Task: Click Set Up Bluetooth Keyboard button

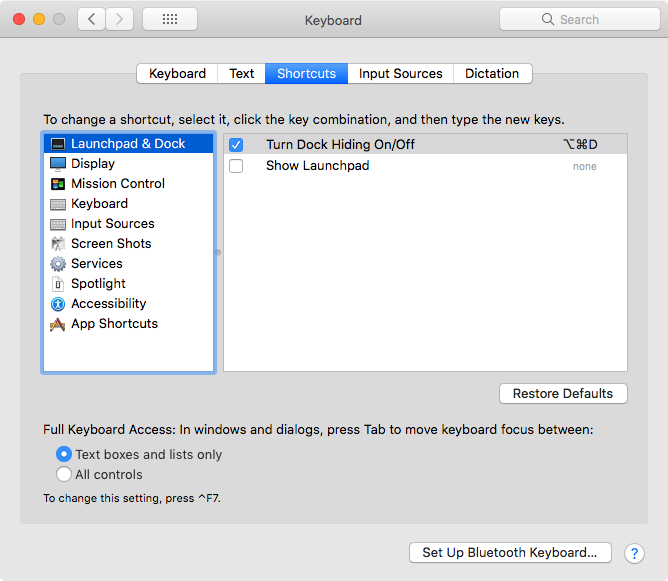Action: [509, 553]
